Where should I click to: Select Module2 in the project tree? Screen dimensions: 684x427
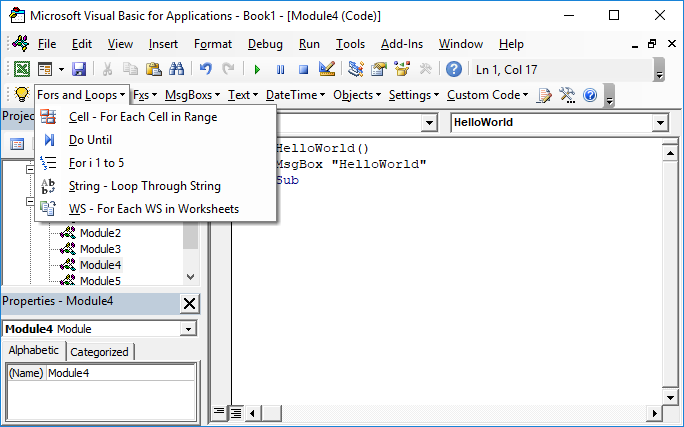(100, 233)
